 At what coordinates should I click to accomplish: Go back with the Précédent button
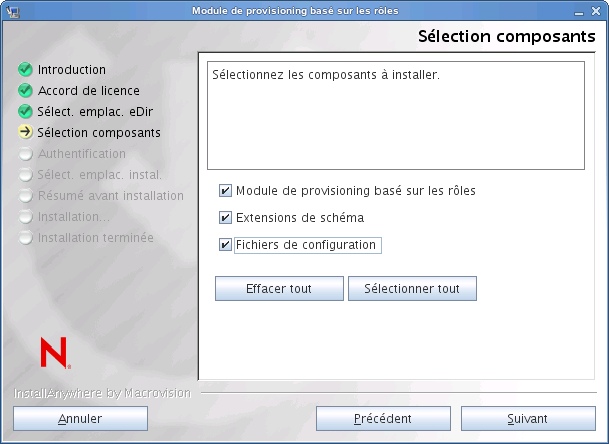381,418
